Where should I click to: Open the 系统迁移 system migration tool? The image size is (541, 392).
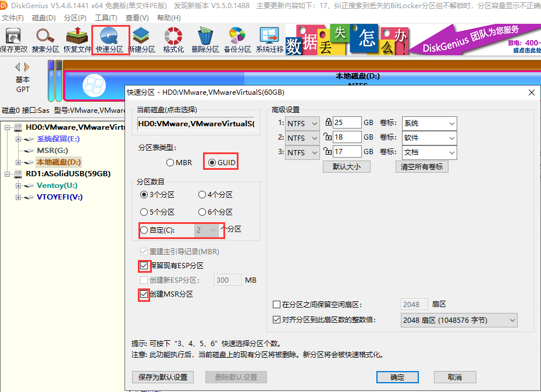pyautogui.click(x=269, y=40)
